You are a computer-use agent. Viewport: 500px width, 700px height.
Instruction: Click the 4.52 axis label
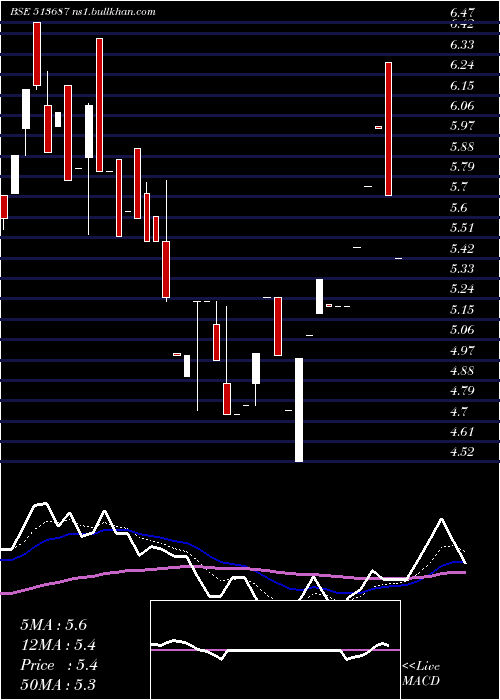[x=462, y=452]
